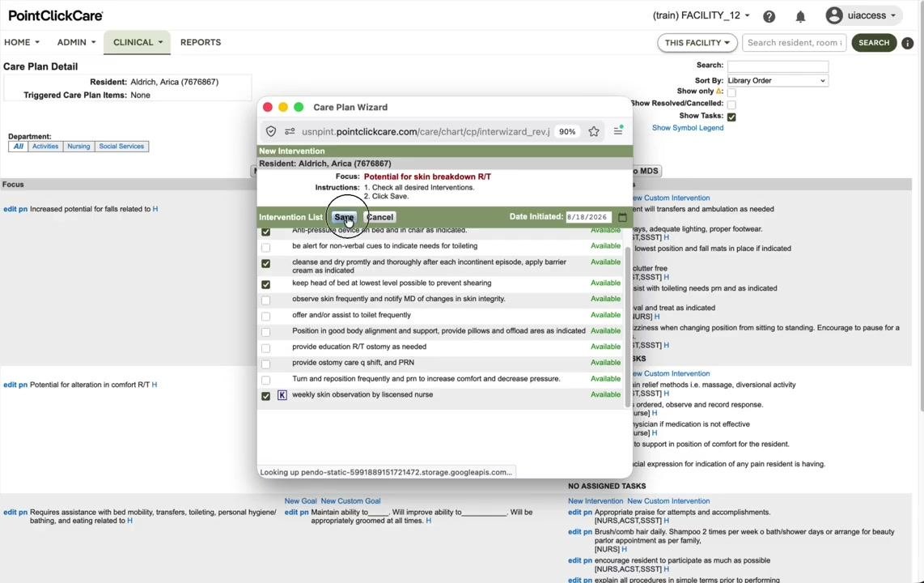Click New Goal link
The width and height of the screenshot is (924, 583).
(300, 501)
